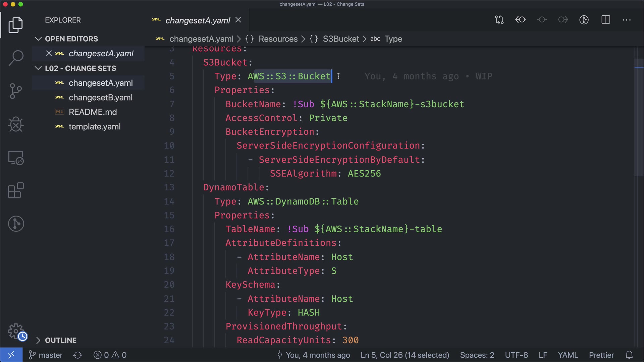644x362 pixels.
Task: Open changesetB.yaml from the file tree
Action: (100, 98)
